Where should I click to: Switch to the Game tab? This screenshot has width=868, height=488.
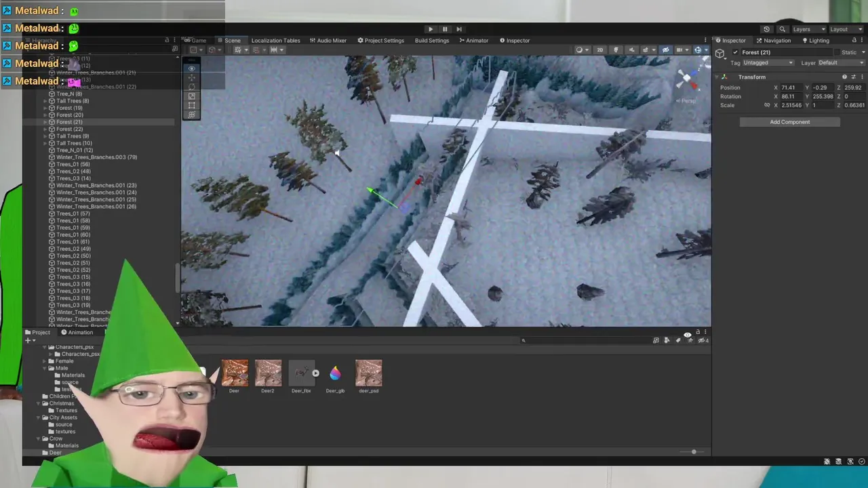(195, 41)
